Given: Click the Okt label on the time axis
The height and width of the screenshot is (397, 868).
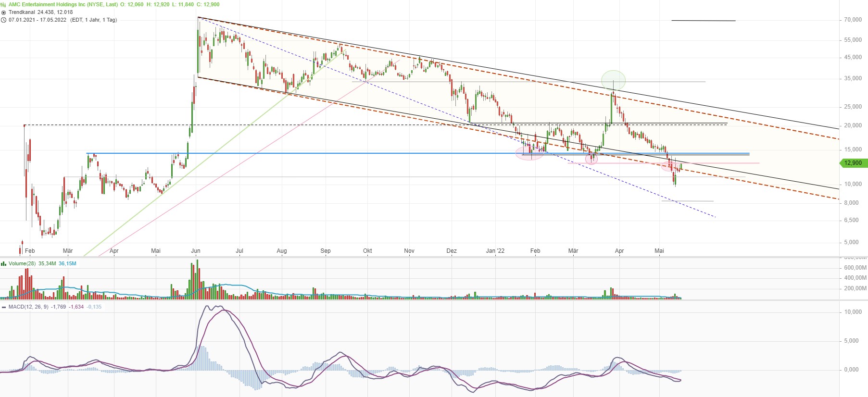Looking at the screenshot, I should (x=367, y=251).
